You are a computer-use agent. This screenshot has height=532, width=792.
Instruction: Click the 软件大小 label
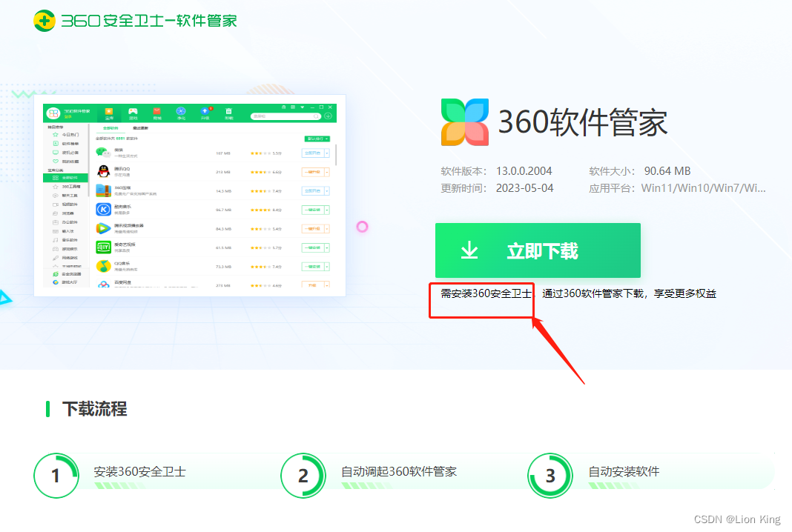click(x=612, y=171)
